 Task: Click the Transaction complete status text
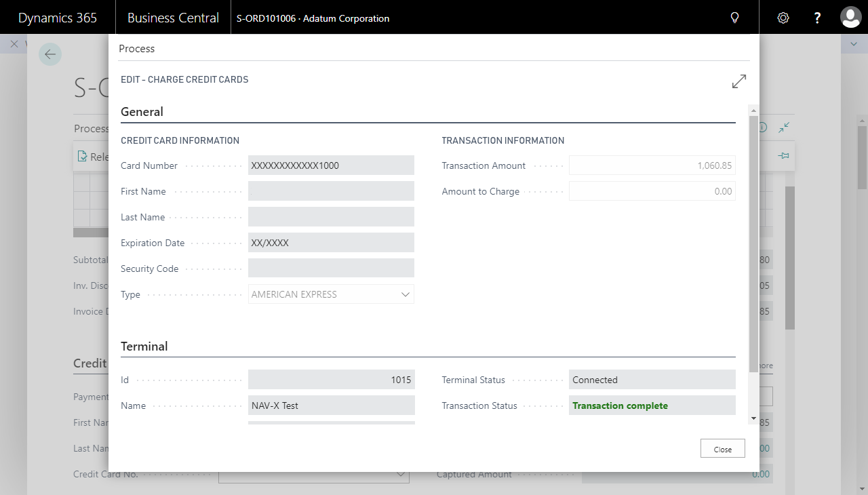tap(620, 405)
